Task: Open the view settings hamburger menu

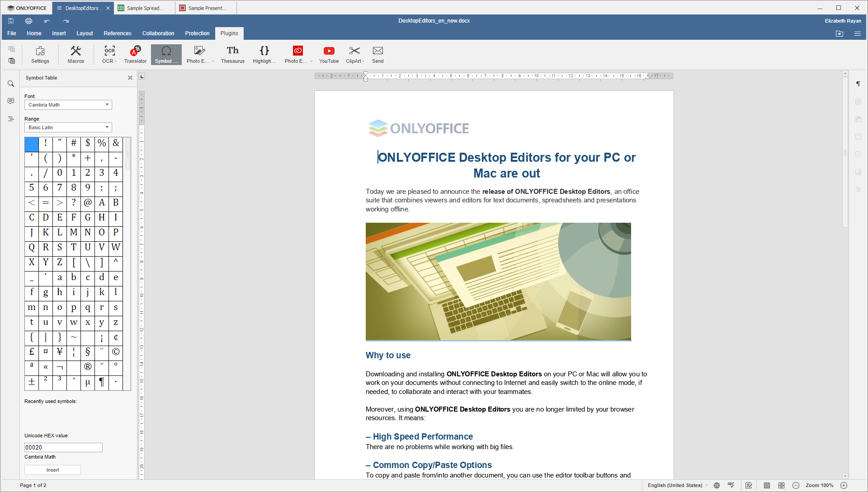Action: (858, 33)
